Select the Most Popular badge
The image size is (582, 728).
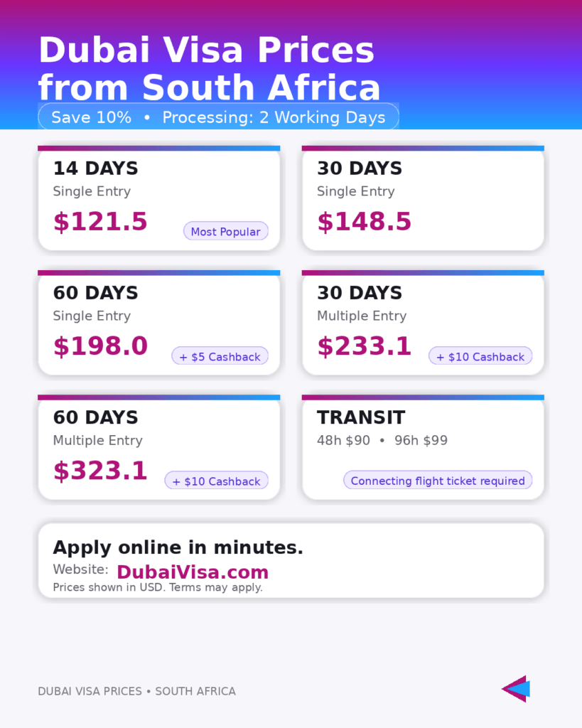tap(225, 232)
